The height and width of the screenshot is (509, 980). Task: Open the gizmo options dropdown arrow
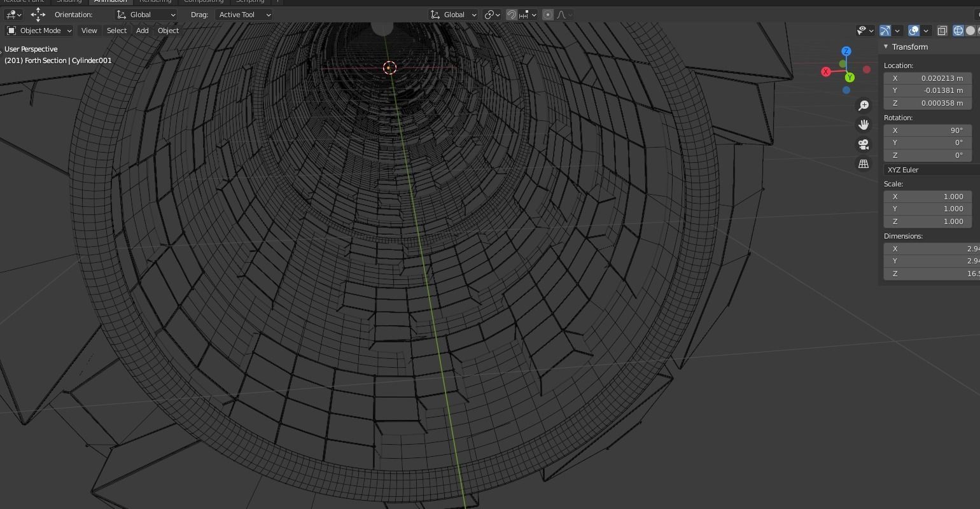(x=897, y=31)
